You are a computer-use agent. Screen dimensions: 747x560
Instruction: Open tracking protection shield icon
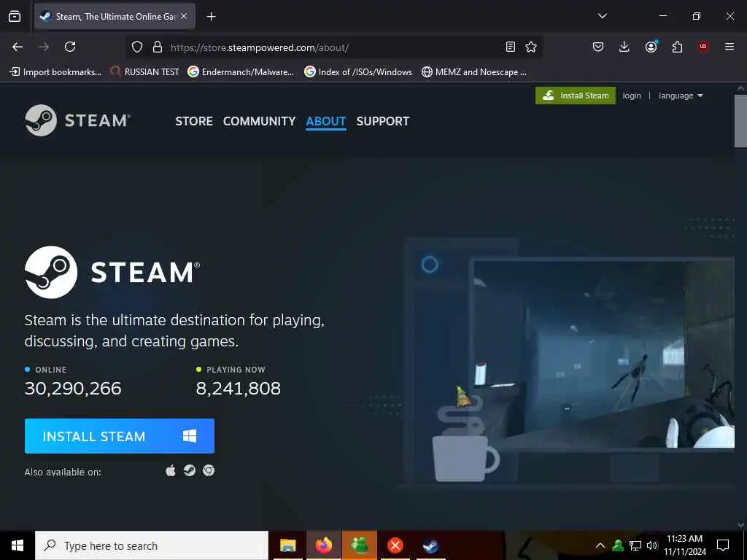point(137,47)
